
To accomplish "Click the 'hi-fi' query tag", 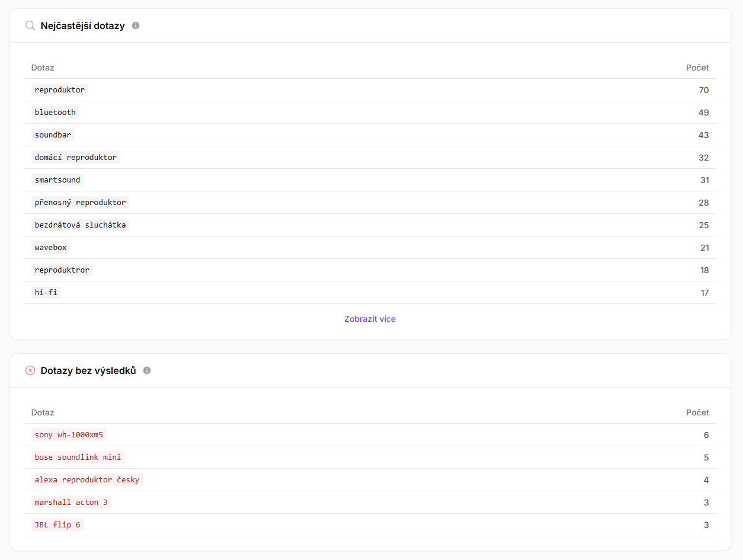I will tap(46, 293).
